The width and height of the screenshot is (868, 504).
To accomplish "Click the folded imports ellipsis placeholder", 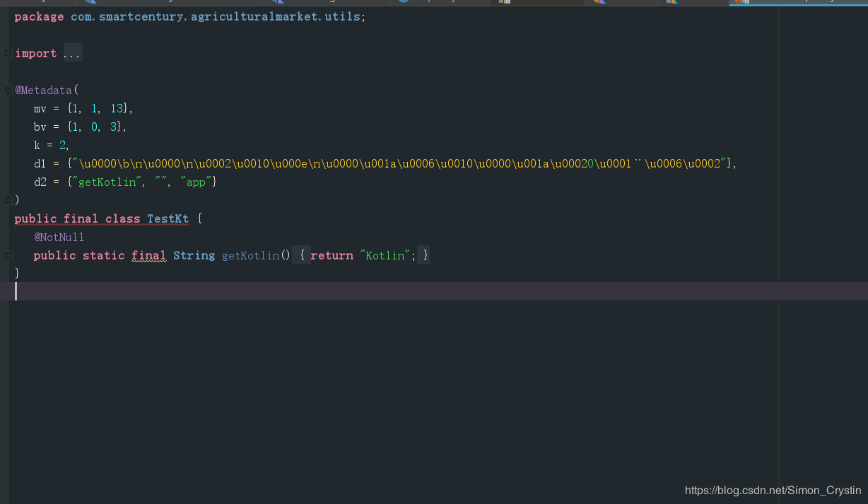I will 73,54.
